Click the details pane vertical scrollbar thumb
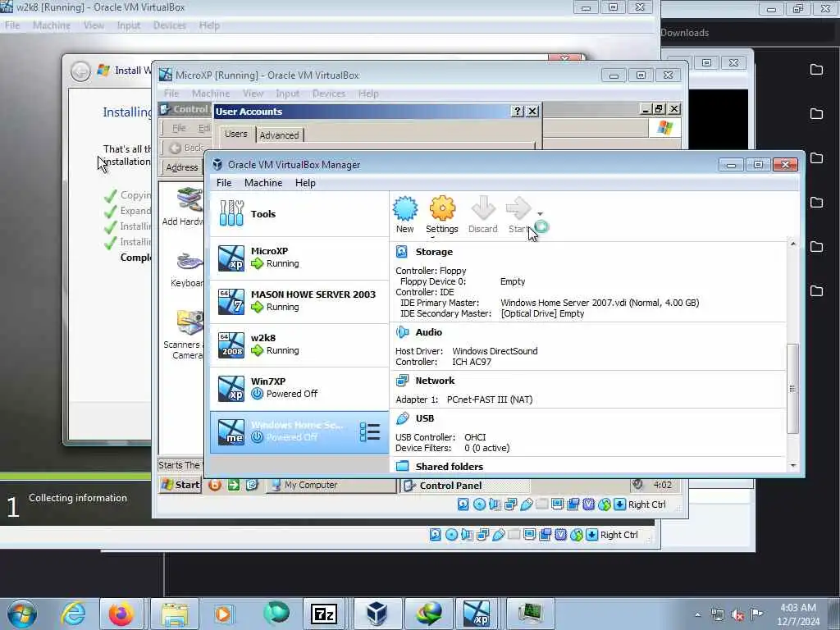 [792, 388]
